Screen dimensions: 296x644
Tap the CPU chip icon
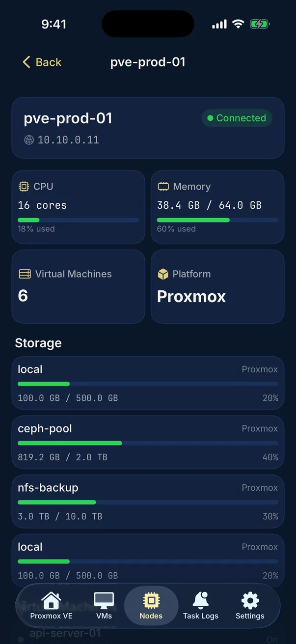point(24,186)
